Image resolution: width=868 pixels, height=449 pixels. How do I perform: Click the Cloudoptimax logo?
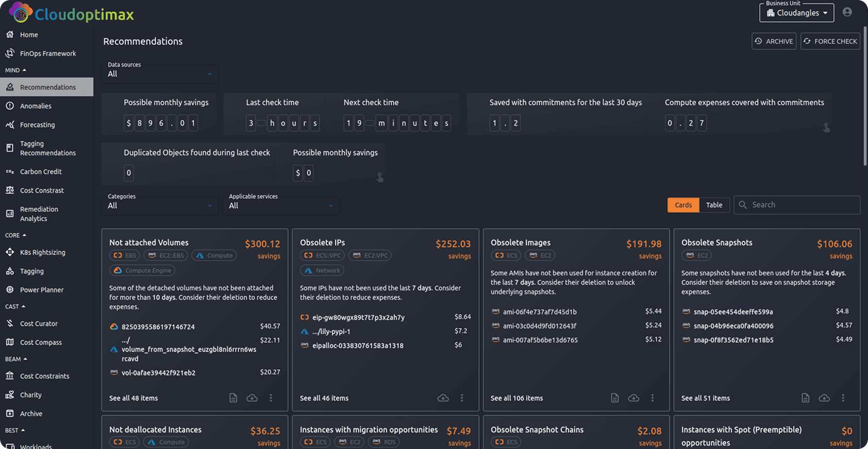71,13
